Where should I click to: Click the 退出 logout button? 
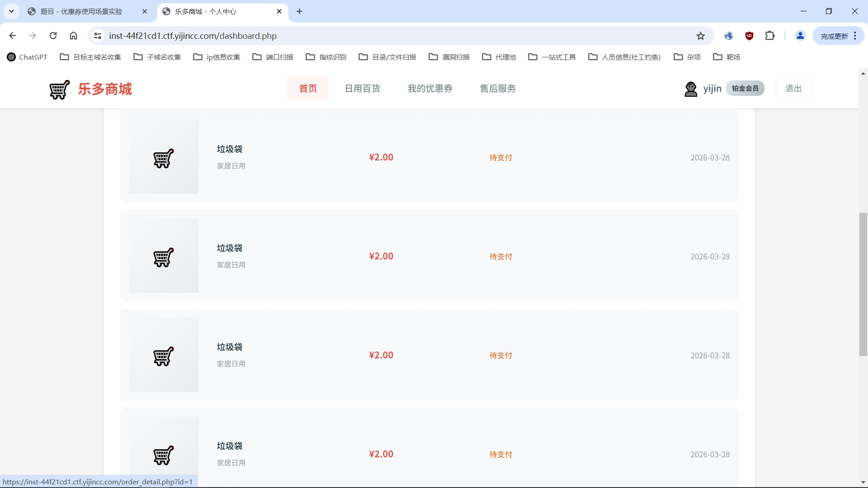793,88
